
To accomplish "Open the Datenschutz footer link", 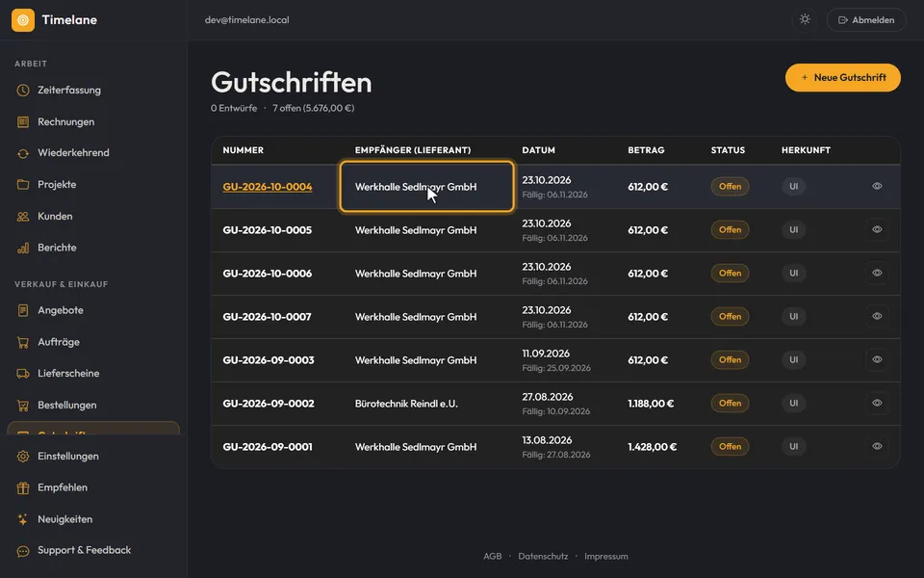I will click(543, 556).
